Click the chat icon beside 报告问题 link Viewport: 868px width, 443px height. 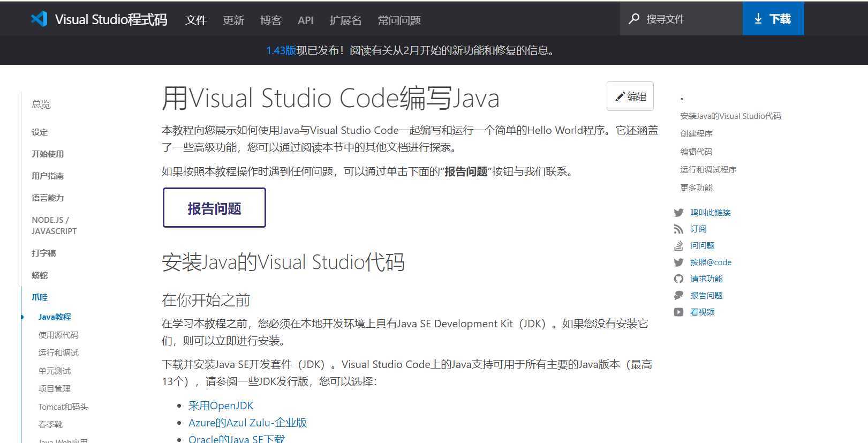click(x=678, y=296)
